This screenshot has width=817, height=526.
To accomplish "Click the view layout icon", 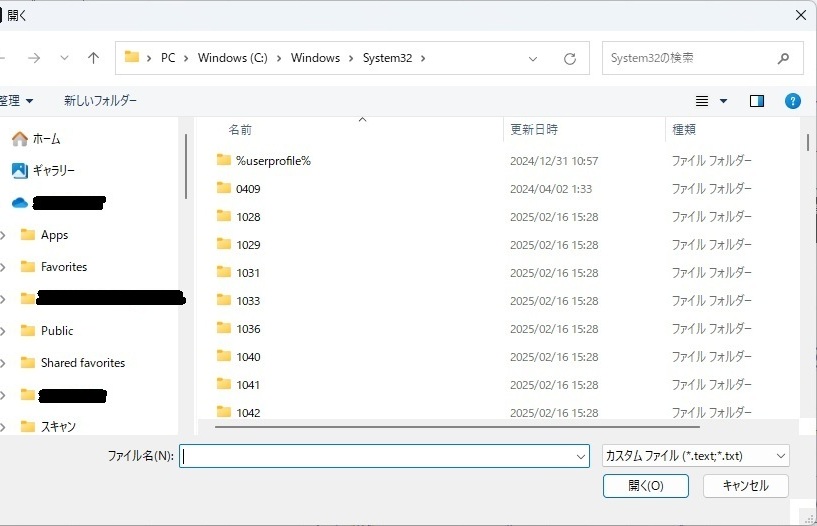I will click(x=702, y=101).
